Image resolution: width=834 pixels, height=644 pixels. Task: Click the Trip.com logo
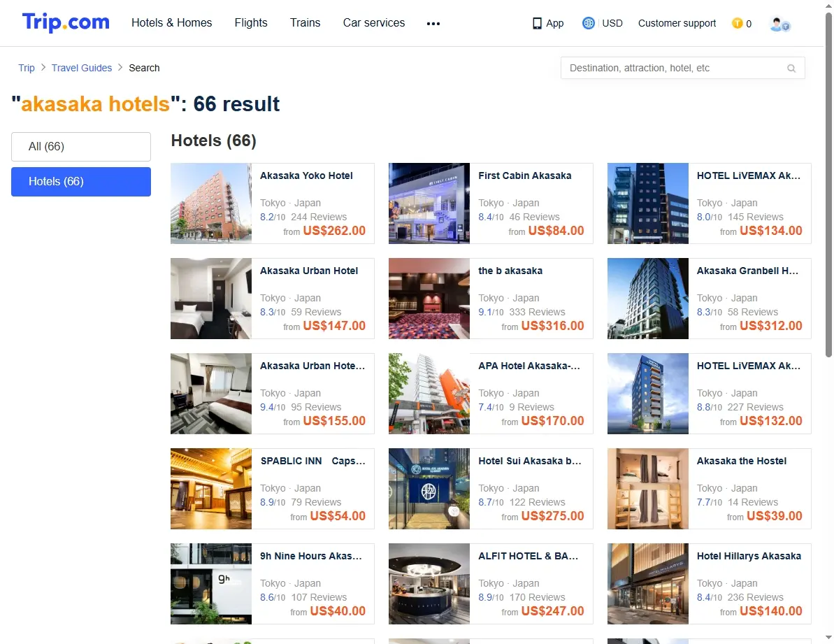[x=66, y=22]
